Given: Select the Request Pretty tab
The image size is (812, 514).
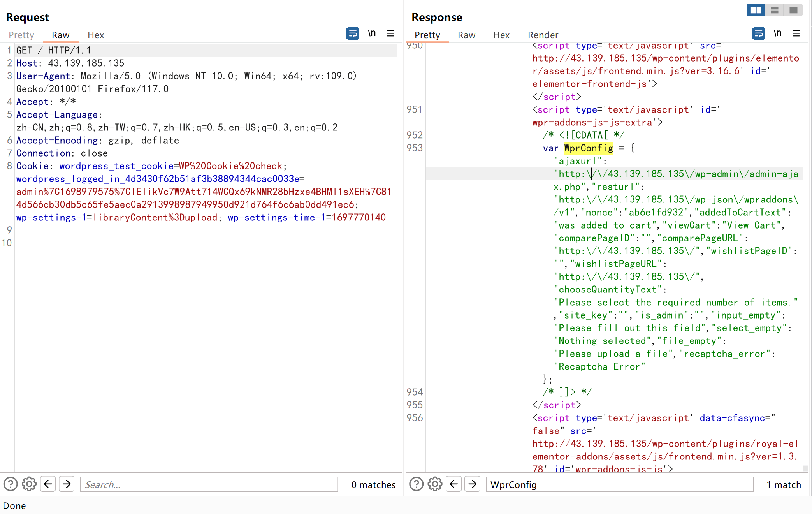Looking at the screenshot, I should click(21, 35).
